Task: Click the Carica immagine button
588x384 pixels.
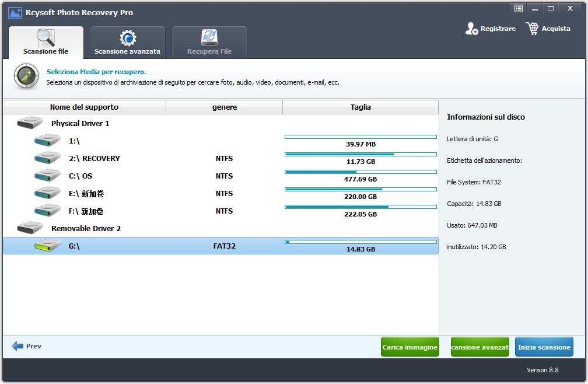Action: pyautogui.click(x=409, y=347)
